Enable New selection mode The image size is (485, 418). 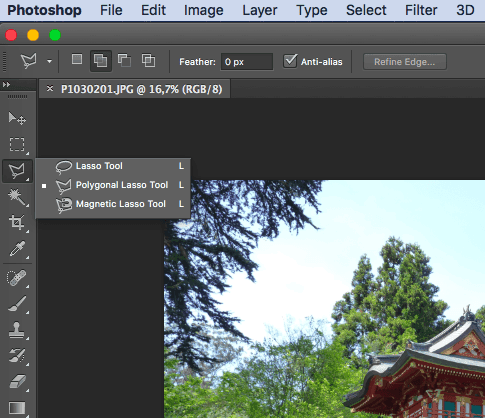[77, 60]
